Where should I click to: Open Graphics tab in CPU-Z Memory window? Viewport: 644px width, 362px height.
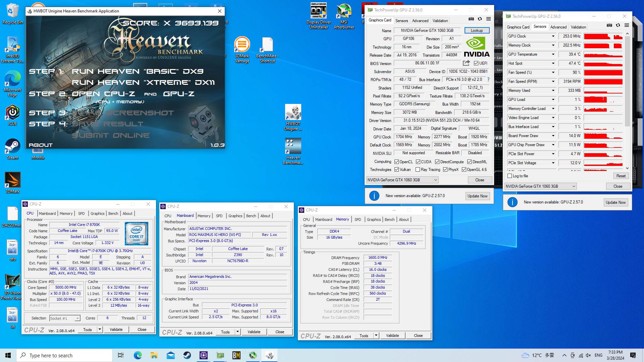[374, 220]
